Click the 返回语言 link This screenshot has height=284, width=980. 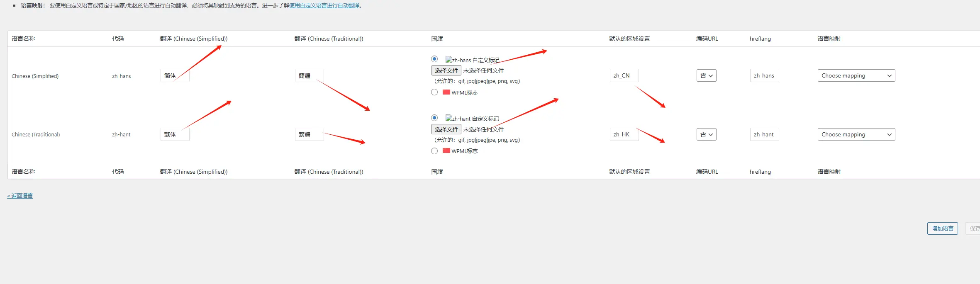20,196
